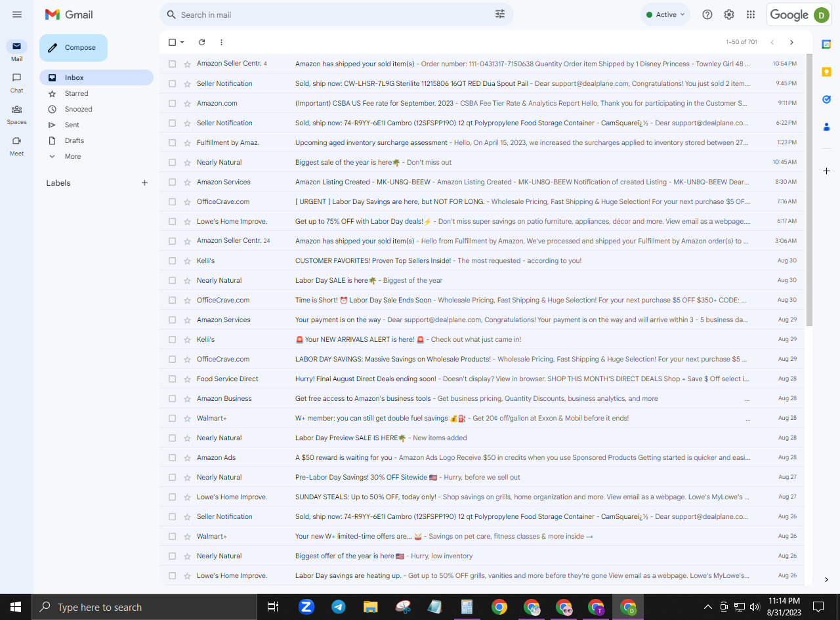
Task: Select the Amazon.com CSBA fee email checkbox
Action: pos(172,103)
